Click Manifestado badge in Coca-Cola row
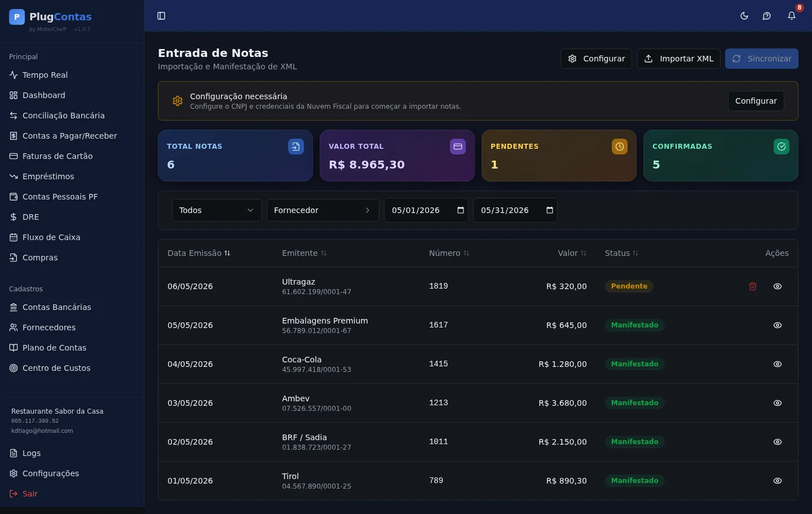The width and height of the screenshot is (812, 514). [x=635, y=364]
